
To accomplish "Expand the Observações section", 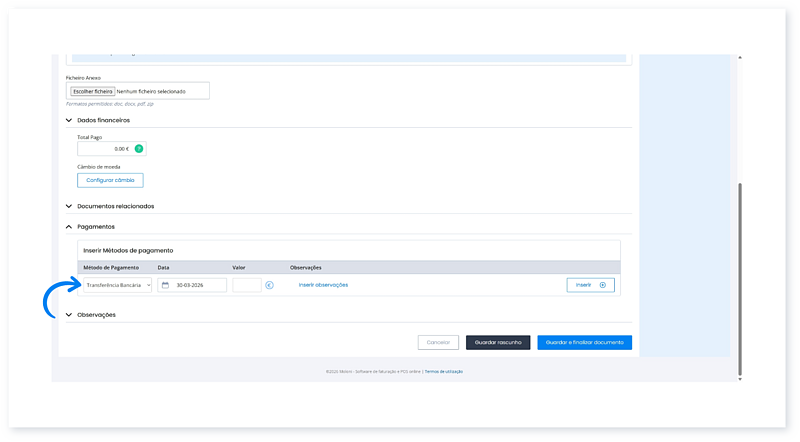I will 69,315.
